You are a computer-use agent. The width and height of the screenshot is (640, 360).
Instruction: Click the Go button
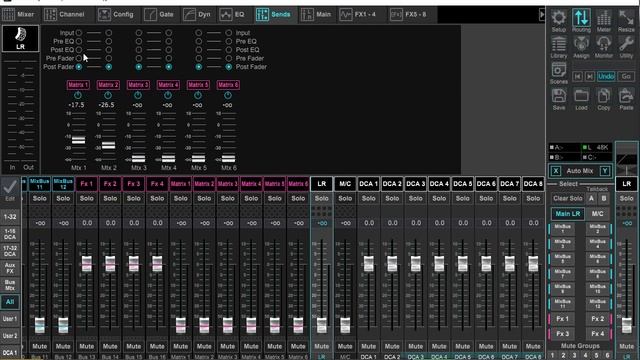(626, 76)
